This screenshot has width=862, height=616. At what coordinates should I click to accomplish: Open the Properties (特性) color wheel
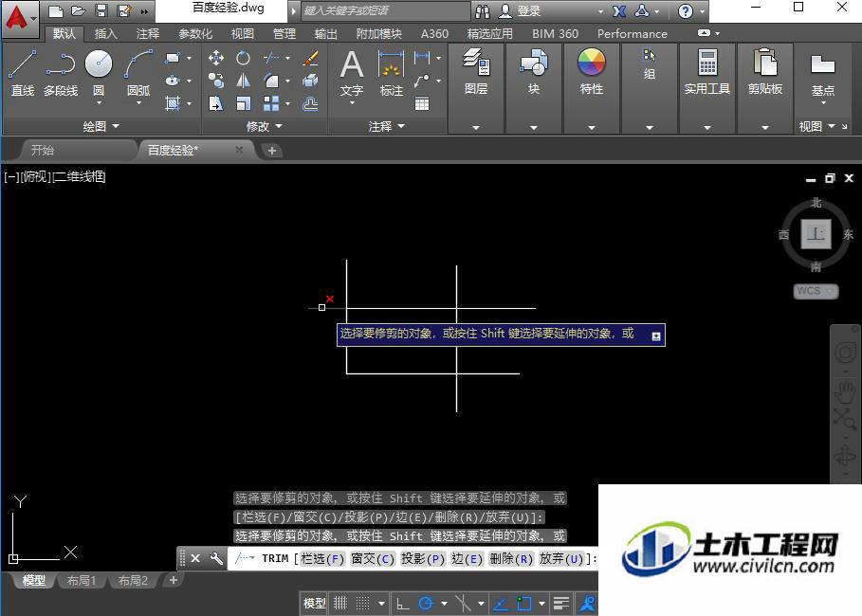(x=591, y=63)
